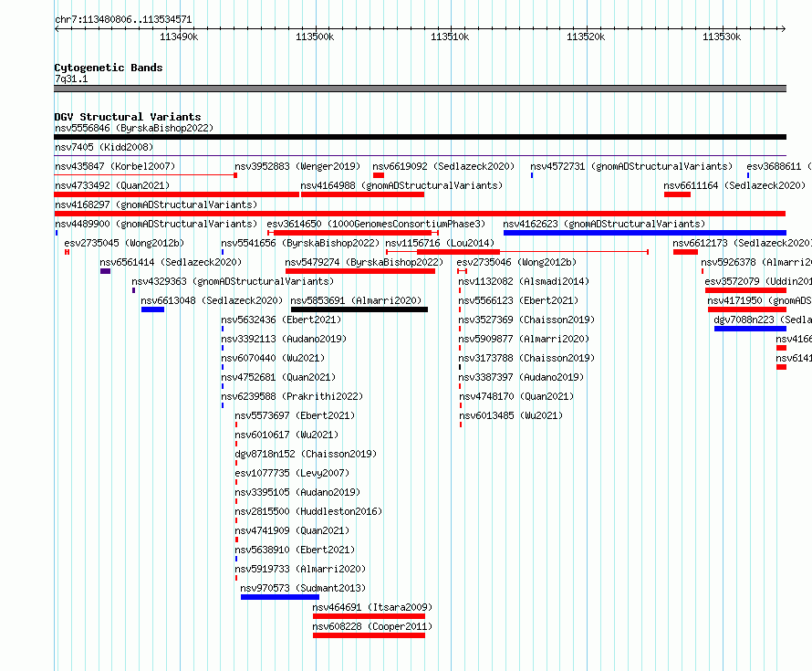Select esv2735045 (Wong2012b) label
The image size is (812, 671).
coord(124,243)
